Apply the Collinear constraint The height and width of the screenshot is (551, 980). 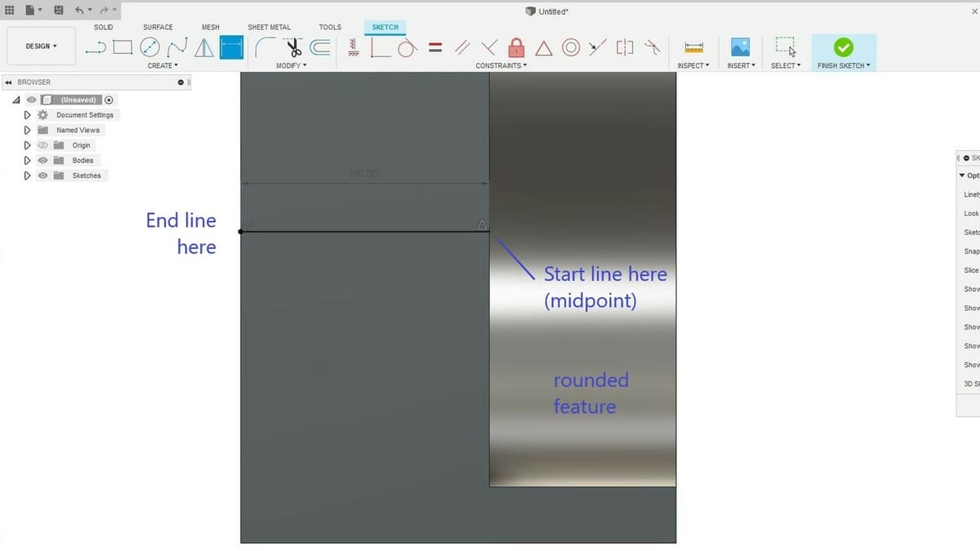[x=598, y=47]
